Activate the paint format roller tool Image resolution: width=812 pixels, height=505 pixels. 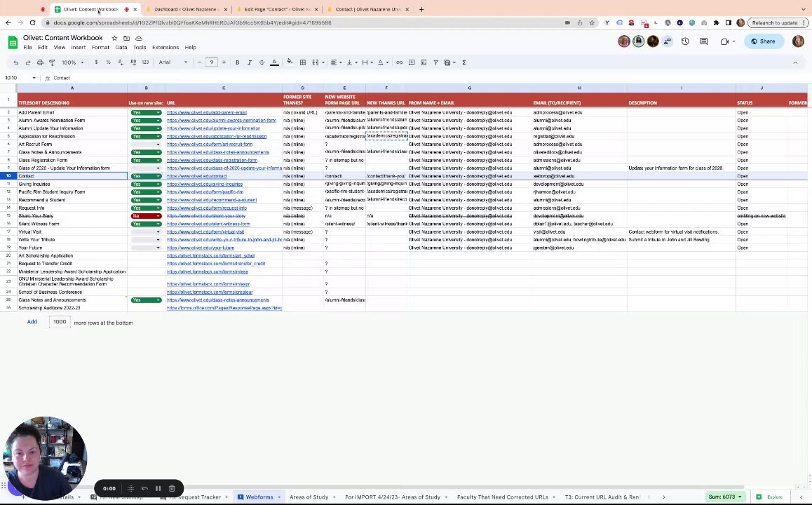tap(52, 62)
